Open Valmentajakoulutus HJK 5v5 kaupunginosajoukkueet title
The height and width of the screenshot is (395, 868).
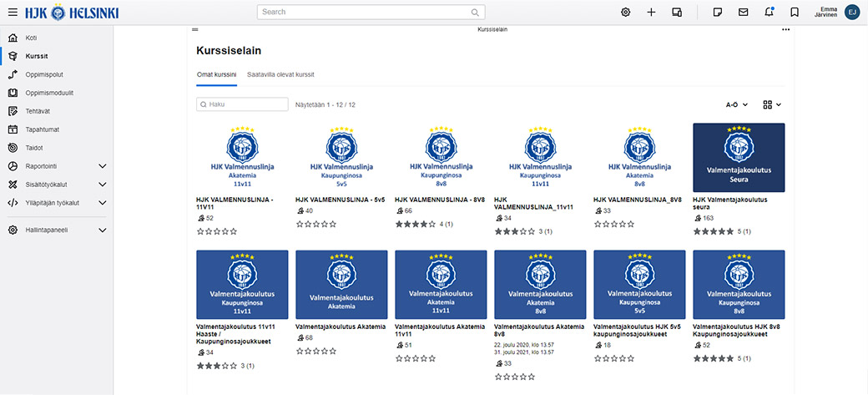[x=636, y=330]
